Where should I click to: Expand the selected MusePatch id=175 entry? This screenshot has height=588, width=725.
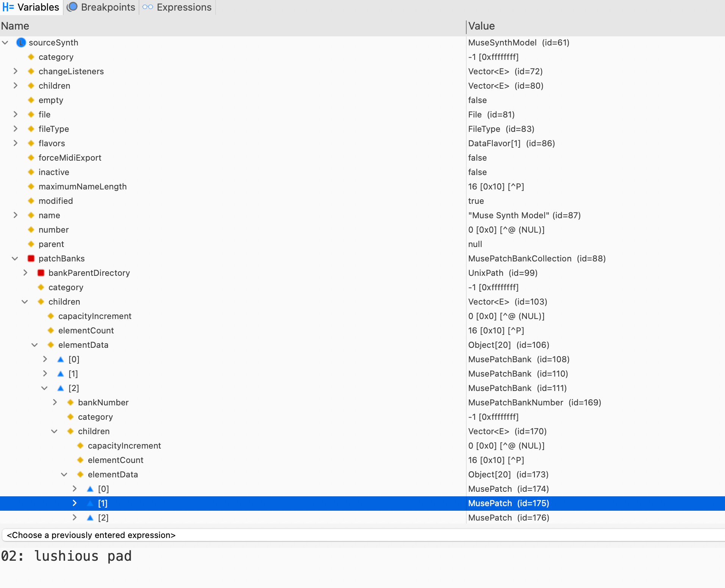click(74, 503)
